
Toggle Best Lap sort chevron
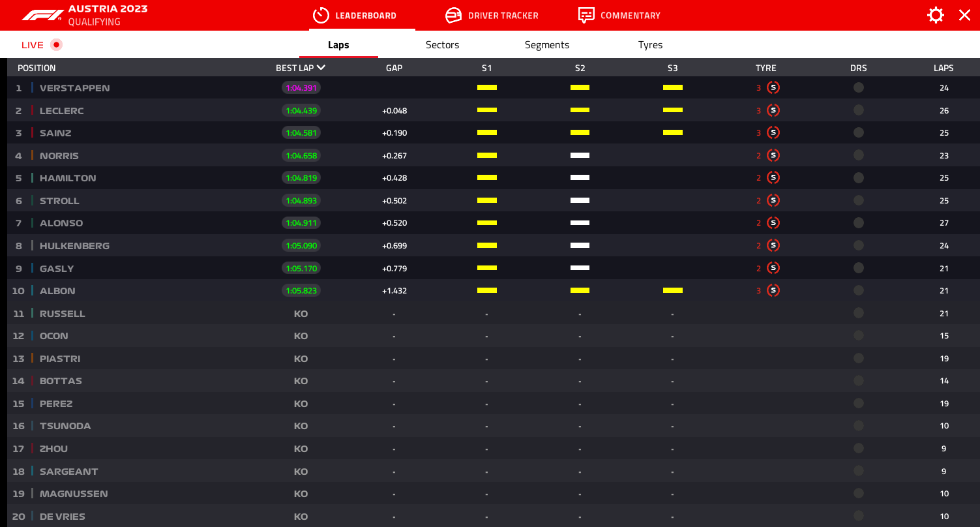pos(321,67)
